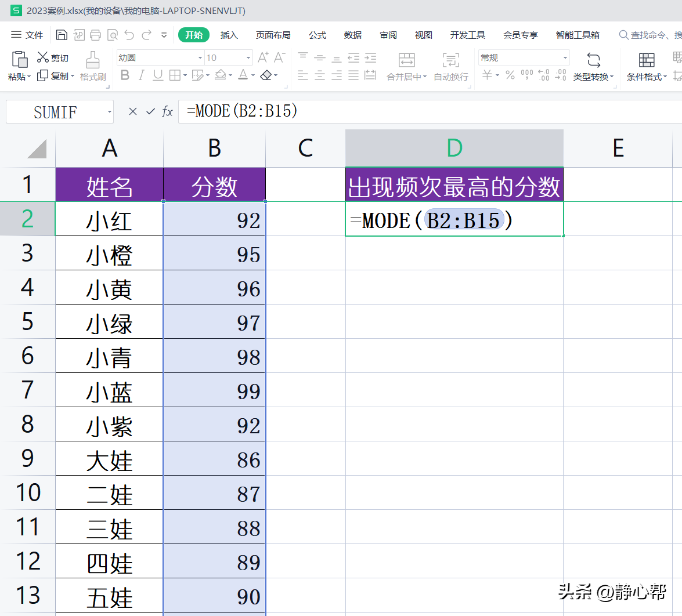Switch to the Formulas (公式) tab
This screenshot has height=616, width=682.
[317, 35]
